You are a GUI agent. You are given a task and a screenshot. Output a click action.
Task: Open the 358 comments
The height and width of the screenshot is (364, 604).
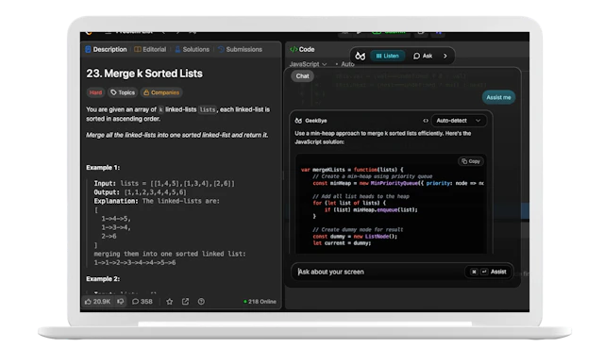pyautogui.click(x=143, y=301)
